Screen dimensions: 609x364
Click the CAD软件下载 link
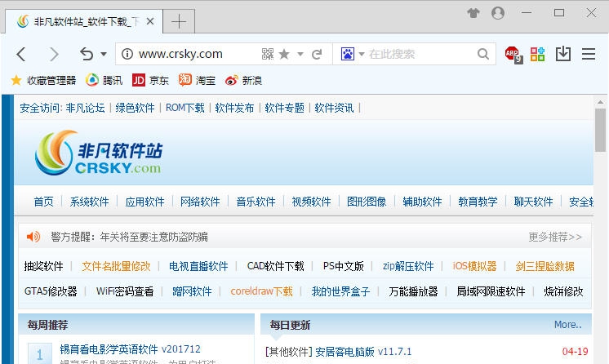pos(276,266)
